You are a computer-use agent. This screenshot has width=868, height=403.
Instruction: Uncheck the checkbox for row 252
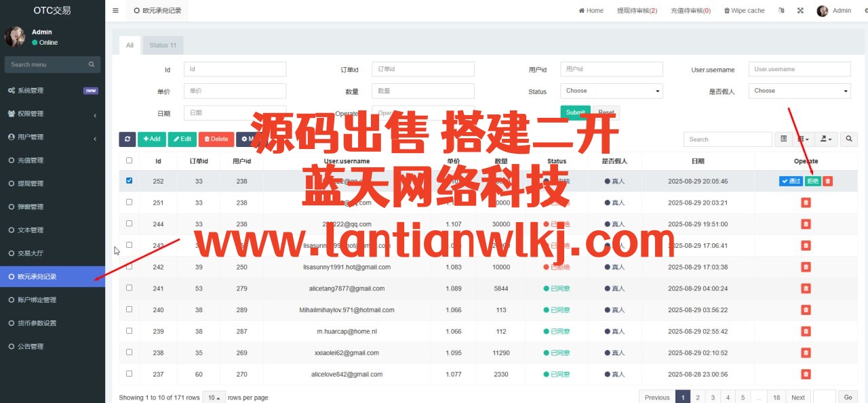pyautogui.click(x=130, y=181)
